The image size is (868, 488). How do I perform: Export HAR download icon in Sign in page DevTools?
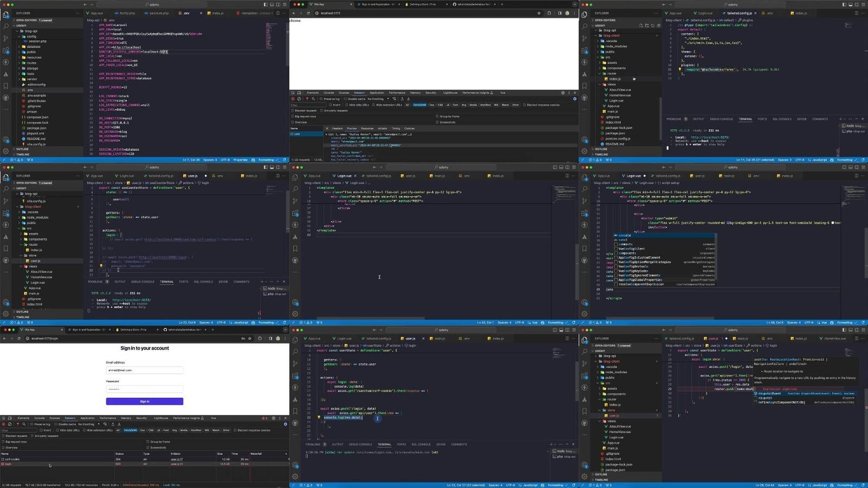pos(119,424)
